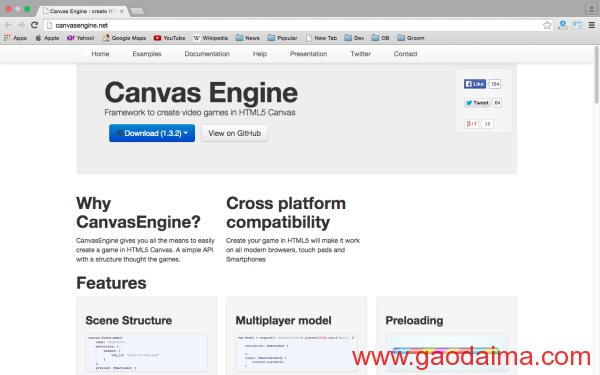
Task: Click the Google +1 button
Action: point(471,124)
